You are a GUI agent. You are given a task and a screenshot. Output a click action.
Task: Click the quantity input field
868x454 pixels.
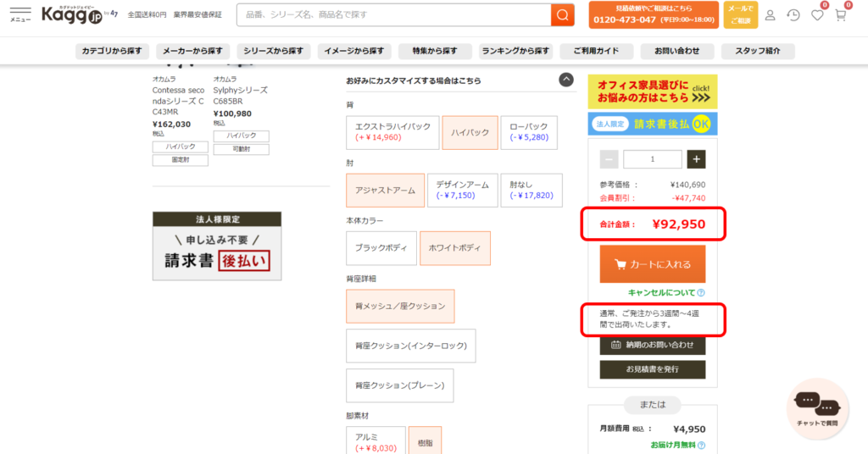coord(653,159)
